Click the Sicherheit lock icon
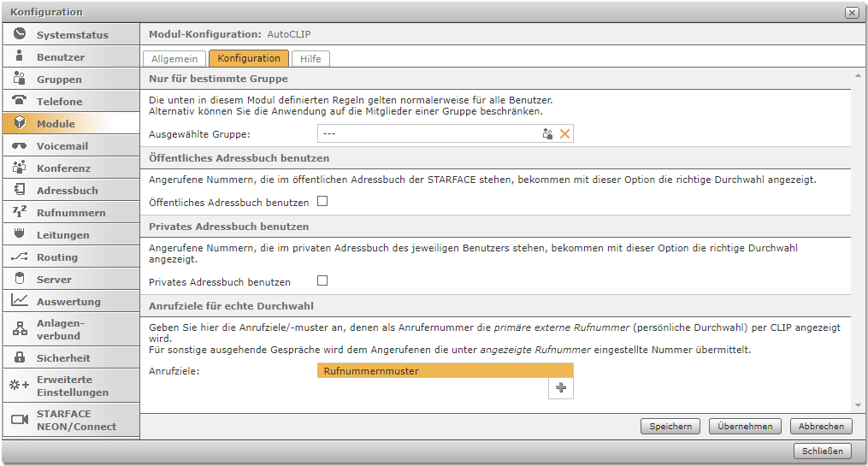This screenshot has width=868, height=466. [x=20, y=357]
